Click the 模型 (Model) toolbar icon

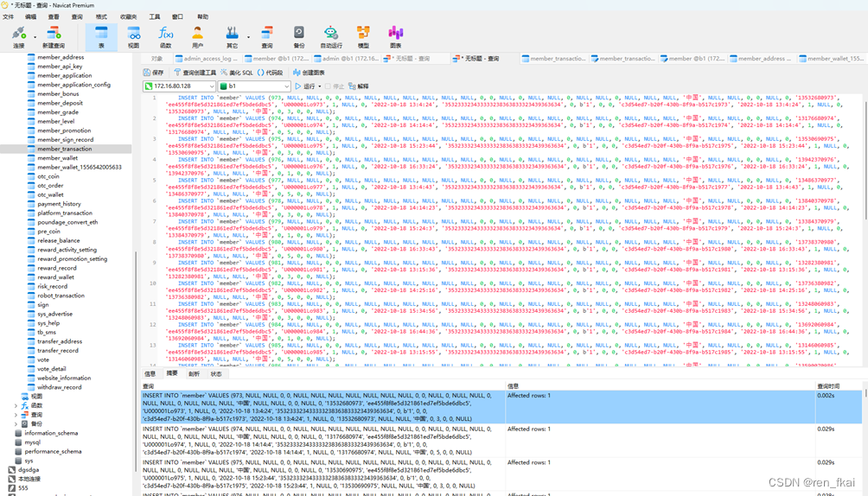pyautogui.click(x=363, y=36)
